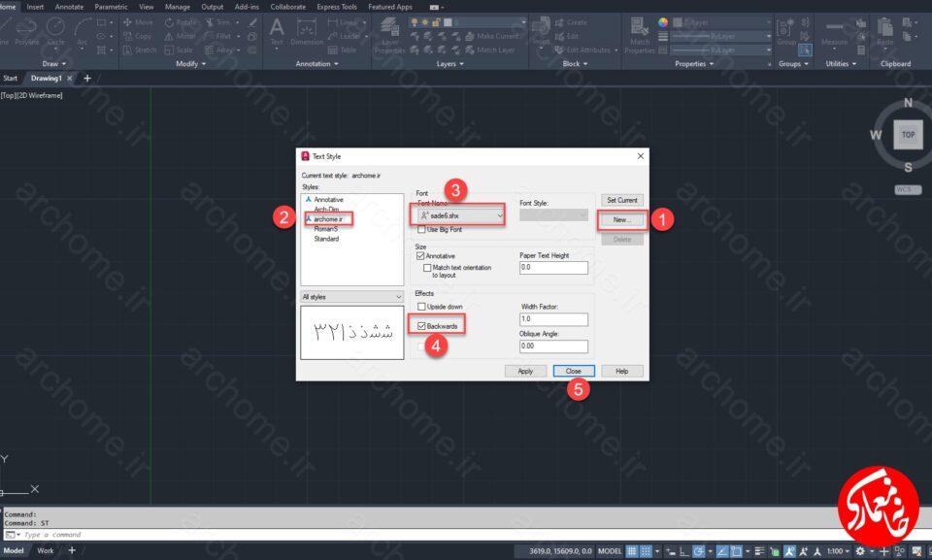
Task: Expand the Modify panel dropdown
Action: pyautogui.click(x=191, y=64)
